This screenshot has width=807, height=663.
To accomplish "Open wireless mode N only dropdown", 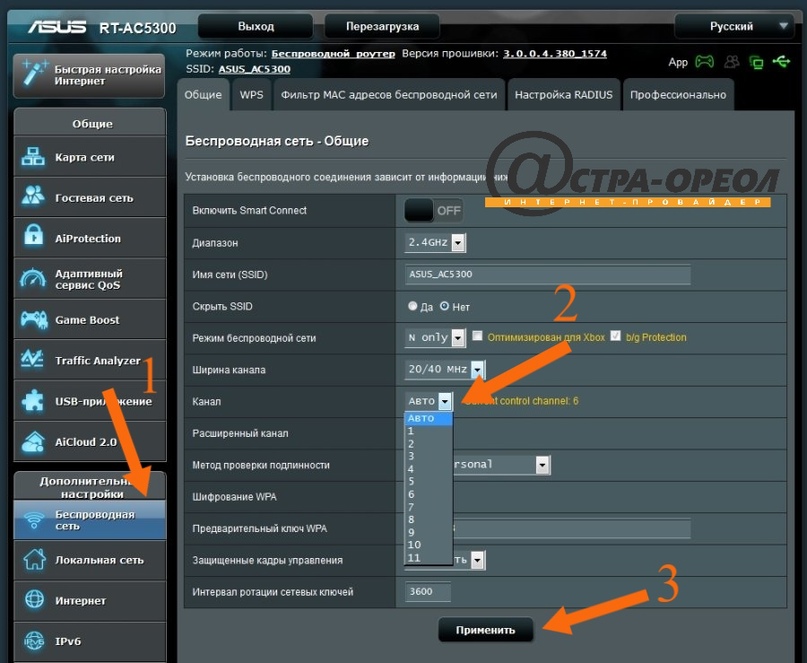I will pyautogui.click(x=435, y=338).
